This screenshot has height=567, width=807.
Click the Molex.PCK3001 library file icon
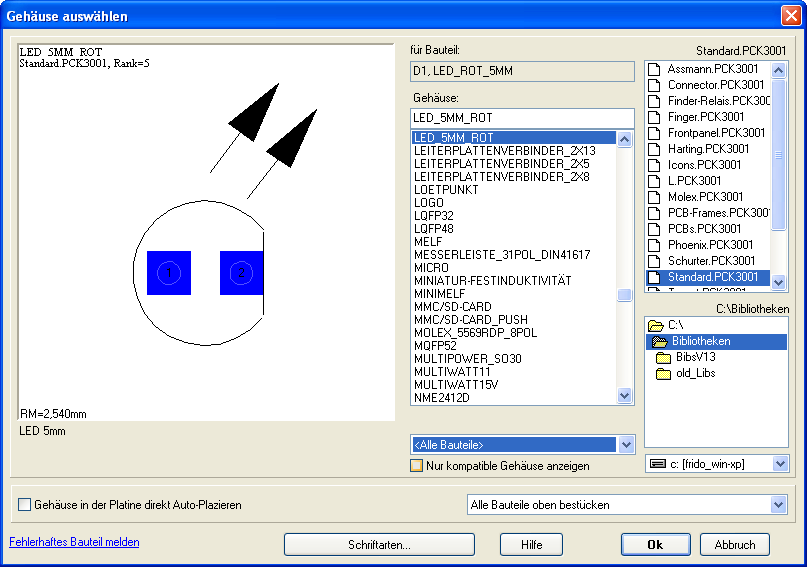655,197
